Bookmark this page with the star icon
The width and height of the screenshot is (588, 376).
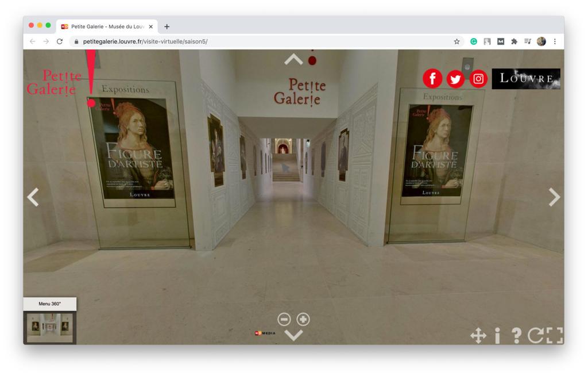point(457,42)
